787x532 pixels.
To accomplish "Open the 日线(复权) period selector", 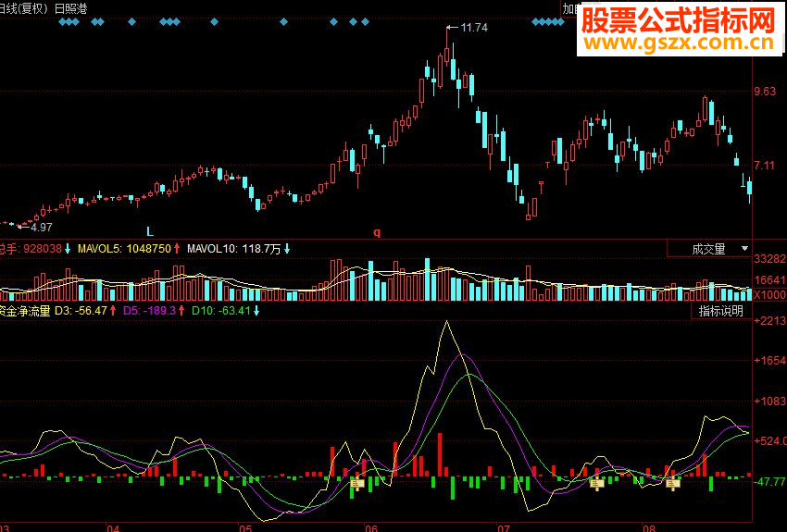I will click(24, 8).
